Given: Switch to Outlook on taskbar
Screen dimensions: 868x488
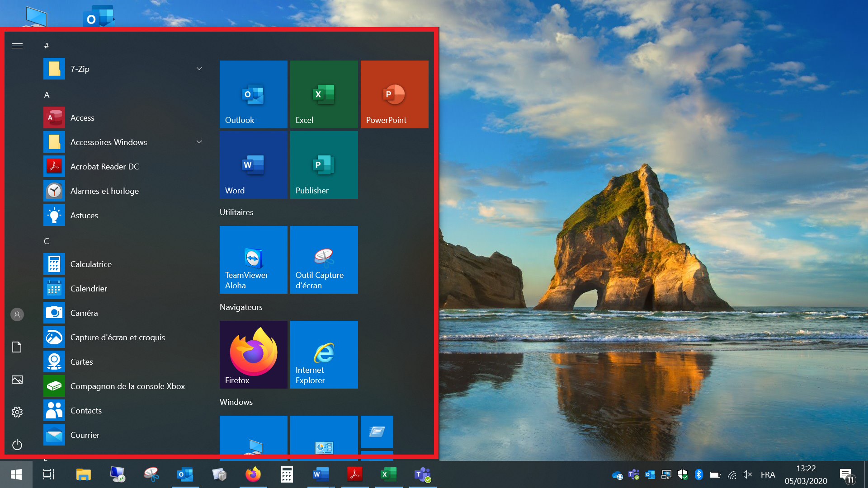Looking at the screenshot, I should tap(185, 474).
